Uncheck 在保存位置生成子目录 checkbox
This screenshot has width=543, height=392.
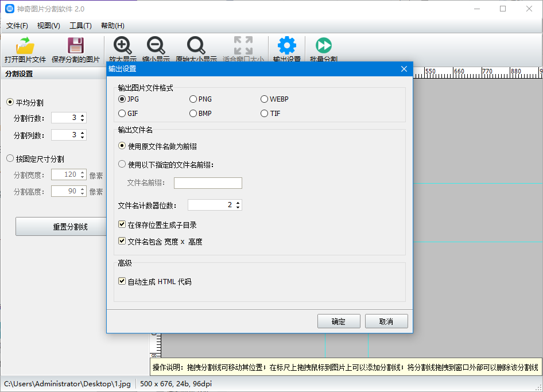(x=122, y=225)
